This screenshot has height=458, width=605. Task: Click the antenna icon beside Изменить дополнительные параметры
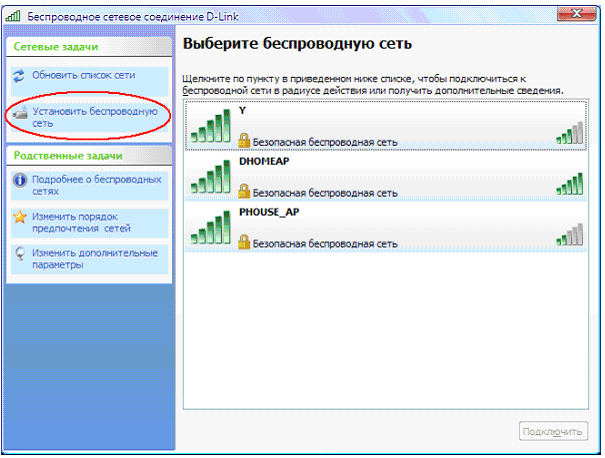point(20,254)
